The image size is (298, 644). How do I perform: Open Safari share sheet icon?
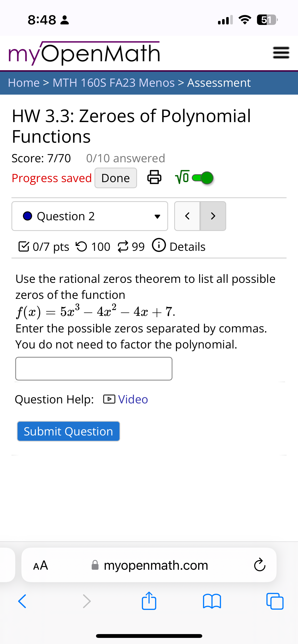point(149,601)
